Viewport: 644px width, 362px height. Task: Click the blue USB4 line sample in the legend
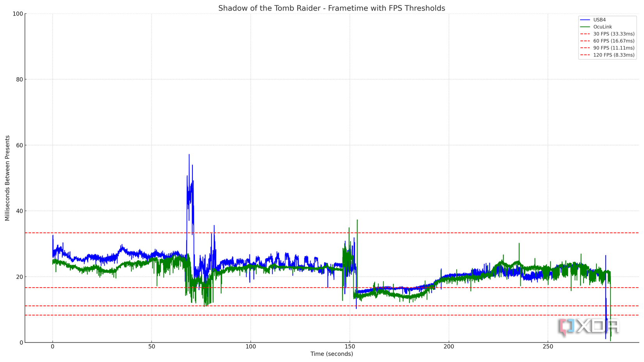pos(585,20)
